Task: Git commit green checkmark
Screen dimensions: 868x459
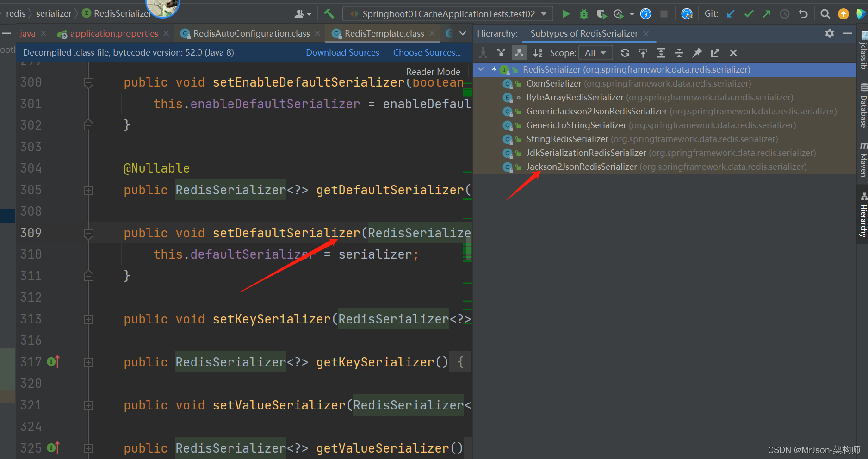Action: point(749,14)
